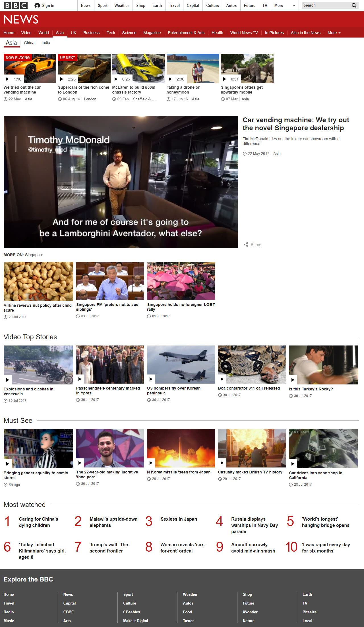Click the Sign in account icon
This screenshot has width=364, height=627.
coord(37,5)
